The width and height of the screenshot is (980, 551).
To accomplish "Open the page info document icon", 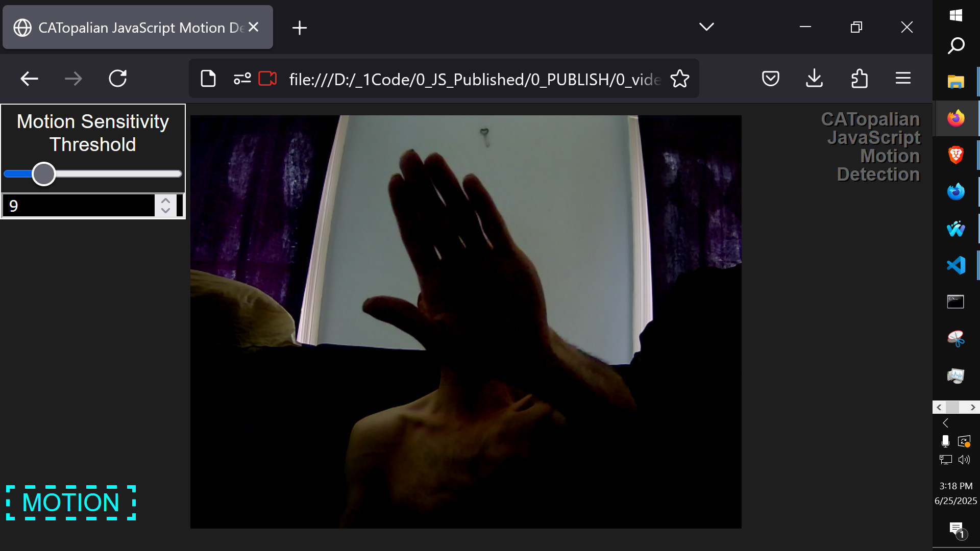I will click(208, 79).
